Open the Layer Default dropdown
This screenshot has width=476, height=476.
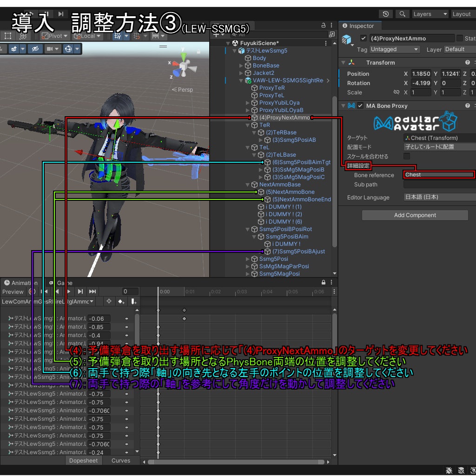[460, 49]
